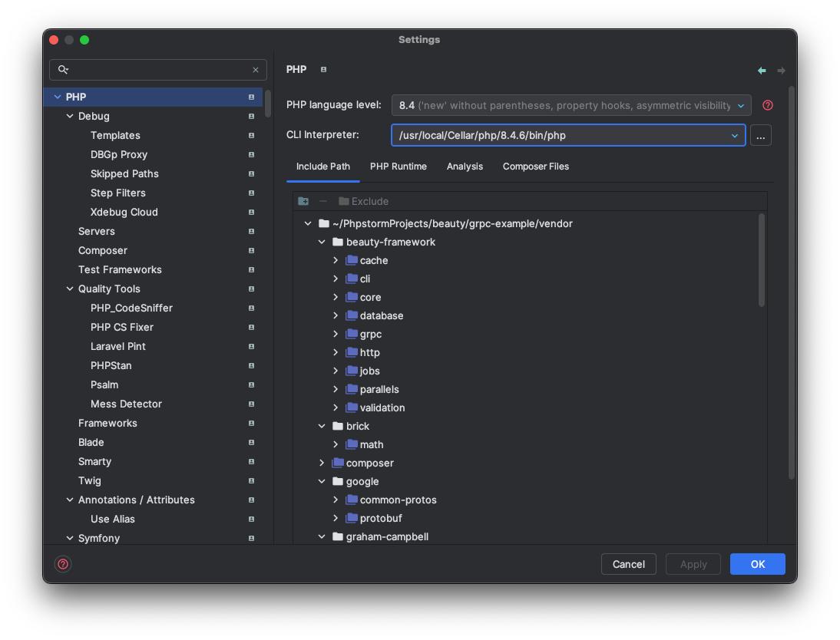Click the protobuf folder icon
This screenshot has height=640, width=840.
pos(352,519)
